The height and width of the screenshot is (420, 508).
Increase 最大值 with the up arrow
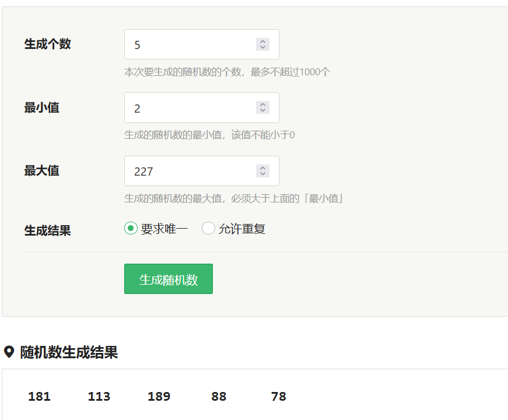[262, 168]
